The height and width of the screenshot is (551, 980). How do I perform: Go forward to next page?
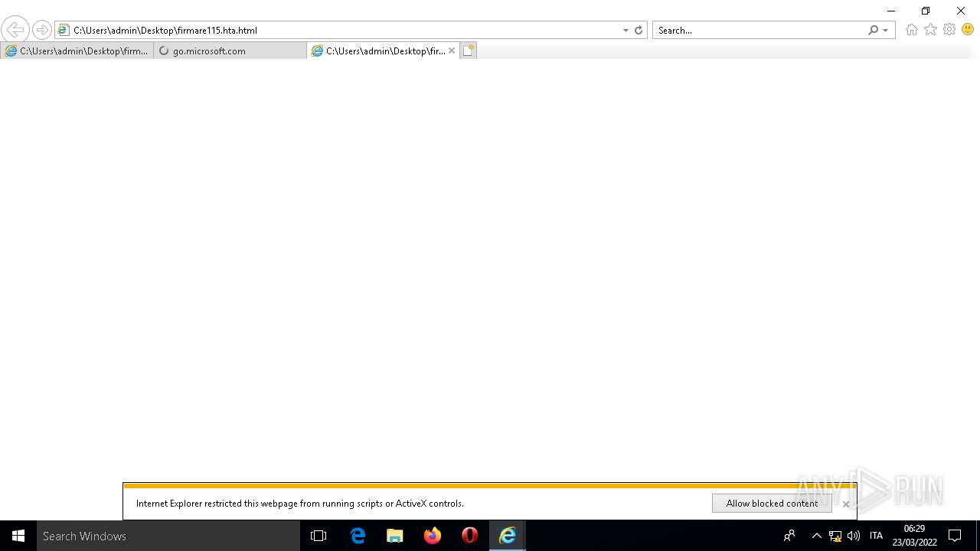click(x=42, y=30)
